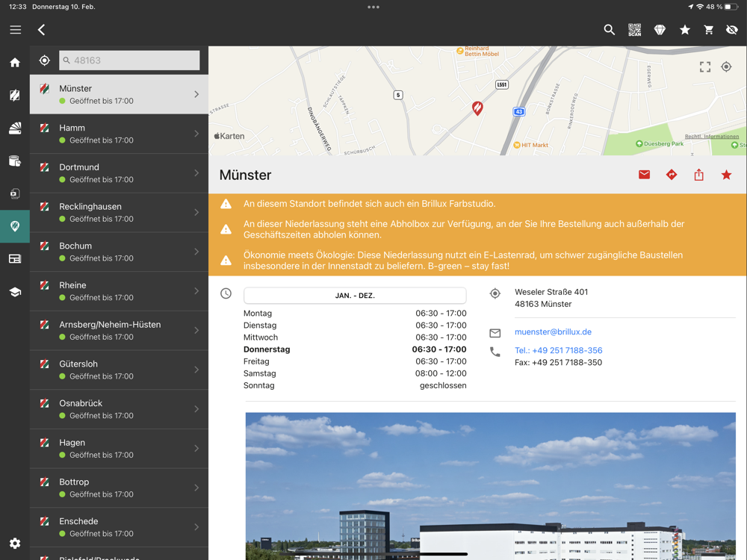747x560 pixels.
Task: Tap the battery status indicator
Action: 731,7
